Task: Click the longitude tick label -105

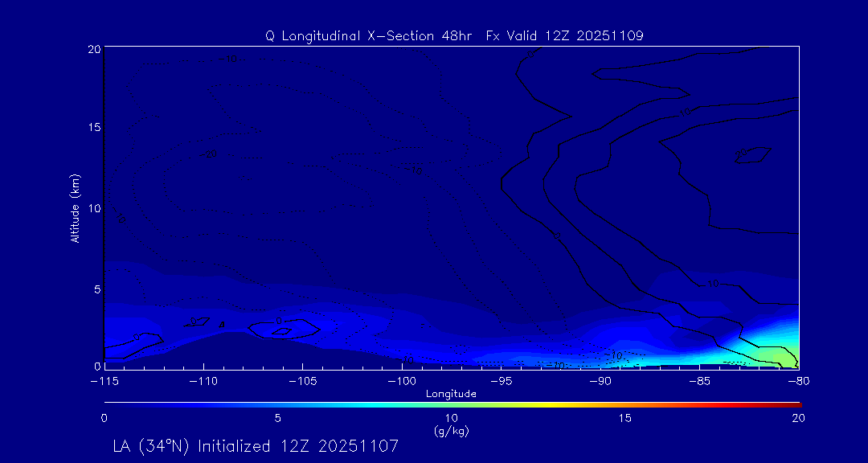Action: (303, 382)
